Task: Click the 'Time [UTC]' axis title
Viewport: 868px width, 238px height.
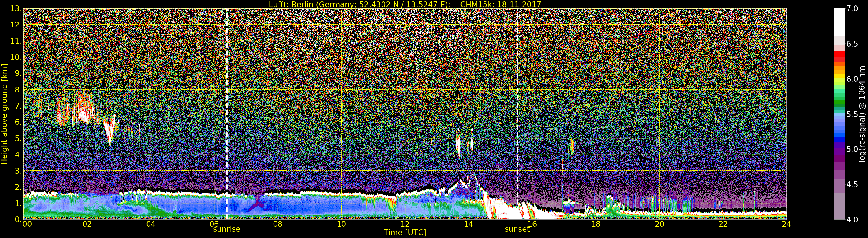Action: click(x=405, y=233)
